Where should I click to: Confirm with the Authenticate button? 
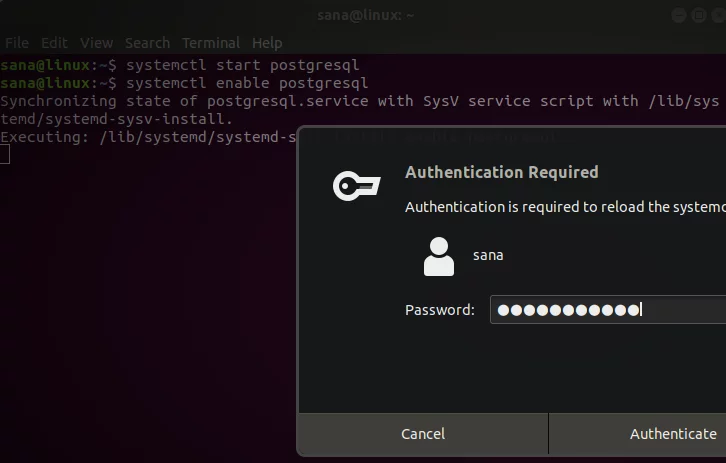tap(672, 434)
